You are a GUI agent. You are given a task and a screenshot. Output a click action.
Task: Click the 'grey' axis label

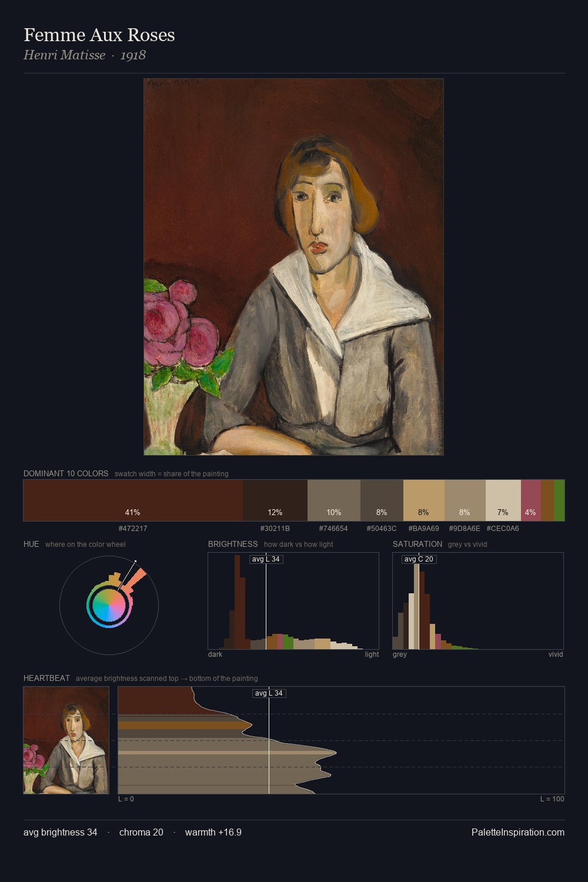pos(400,654)
